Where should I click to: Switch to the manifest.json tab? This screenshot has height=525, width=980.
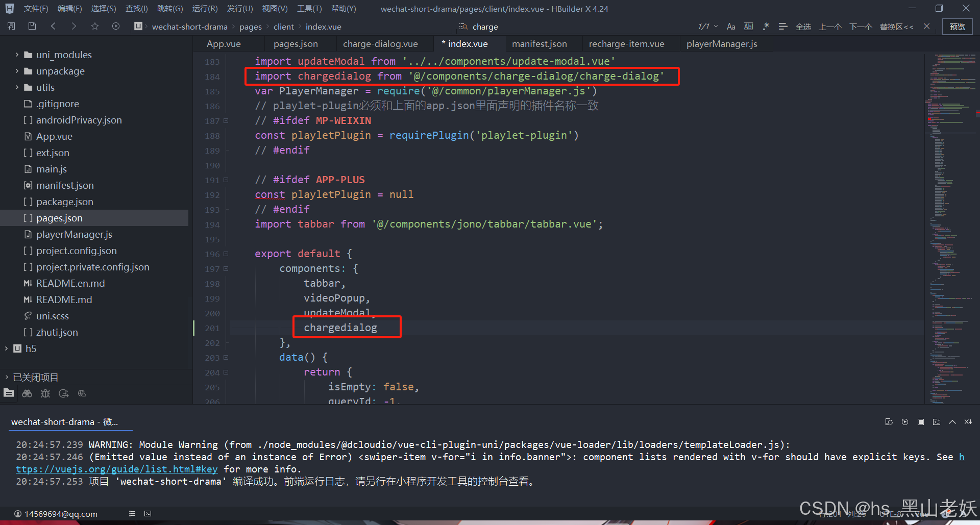(540, 44)
